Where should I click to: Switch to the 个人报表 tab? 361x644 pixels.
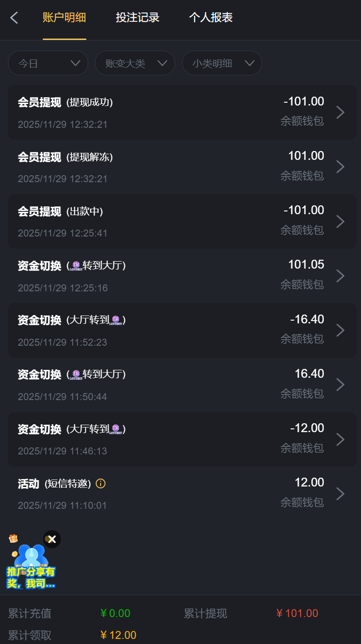[211, 18]
